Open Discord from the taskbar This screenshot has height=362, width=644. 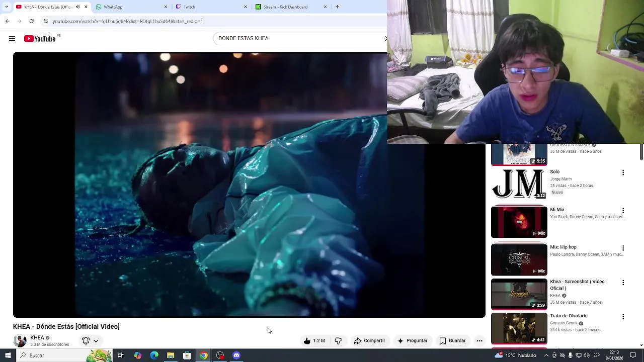pyautogui.click(x=236, y=355)
